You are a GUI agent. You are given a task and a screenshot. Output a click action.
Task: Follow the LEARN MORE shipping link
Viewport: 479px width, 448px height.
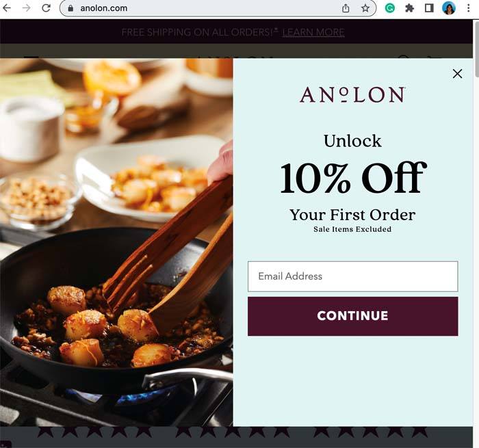(313, 32)
